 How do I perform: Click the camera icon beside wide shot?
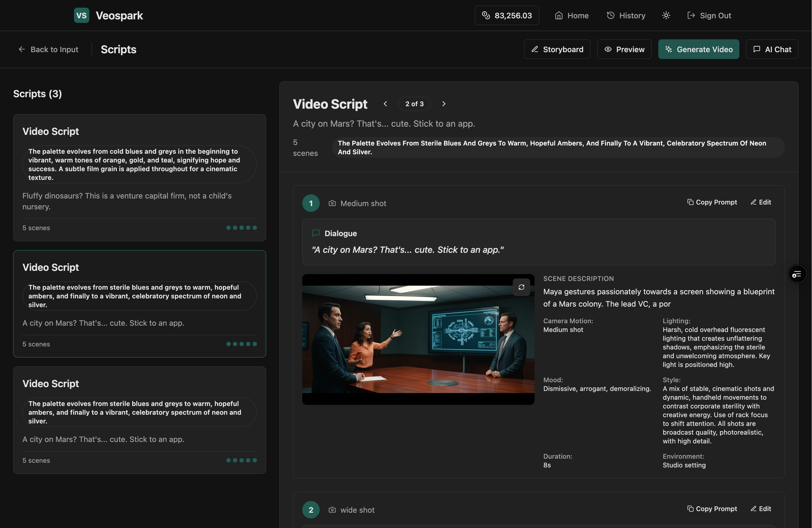click(x=332, y=510)
